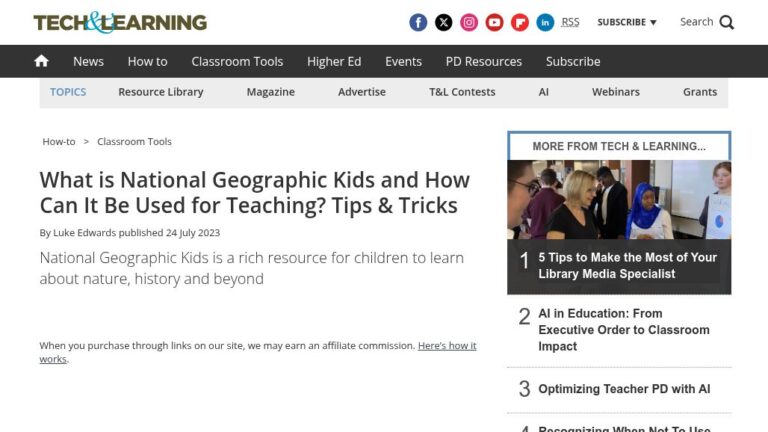This screenshot has width=768, height=432.
Task: Open the YouTube channel icon
Action: pos(494,23)
